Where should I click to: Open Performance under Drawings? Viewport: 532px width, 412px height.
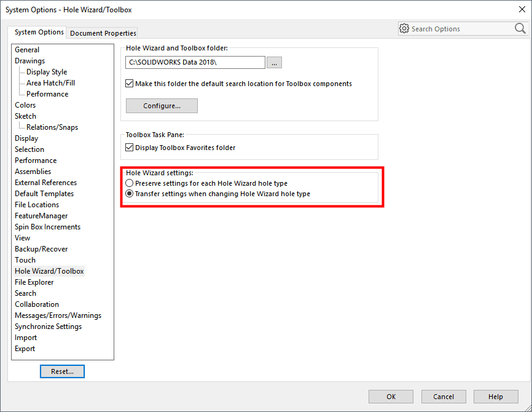47,93
